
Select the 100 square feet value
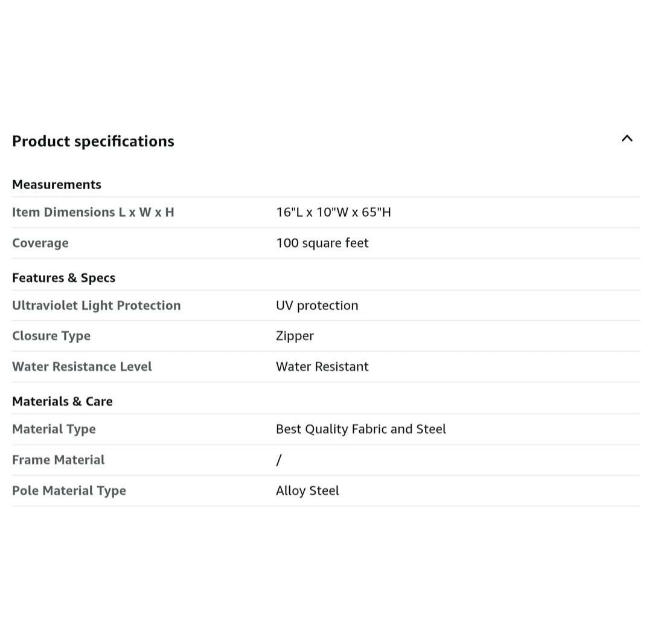[x=322, y=243]
